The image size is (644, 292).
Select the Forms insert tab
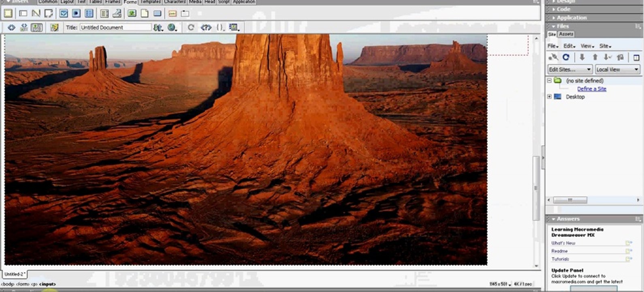130,2
